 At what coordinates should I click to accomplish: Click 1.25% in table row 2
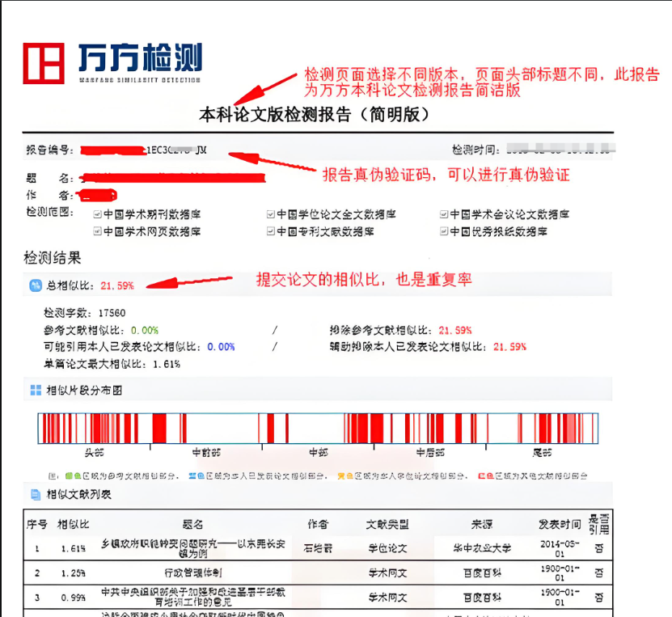click(x=74, y=573)
